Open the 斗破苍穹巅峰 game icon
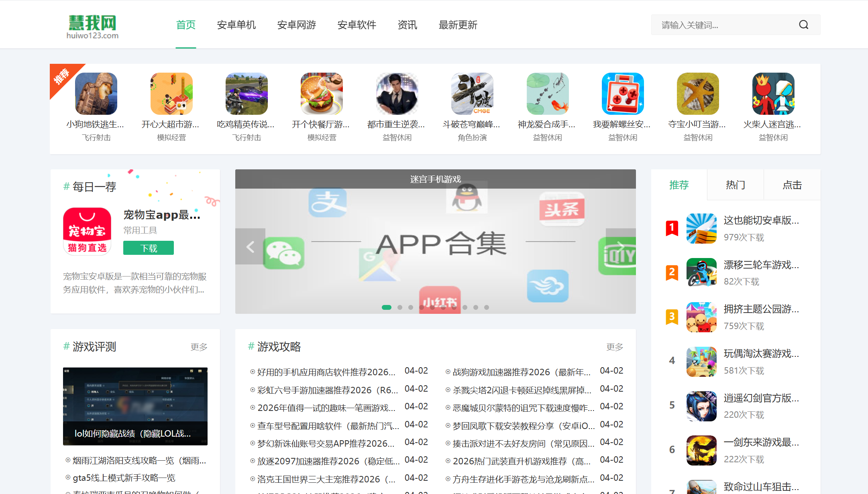Image resolution: width=868 pixels, height=494 pixels. point(472,94)
